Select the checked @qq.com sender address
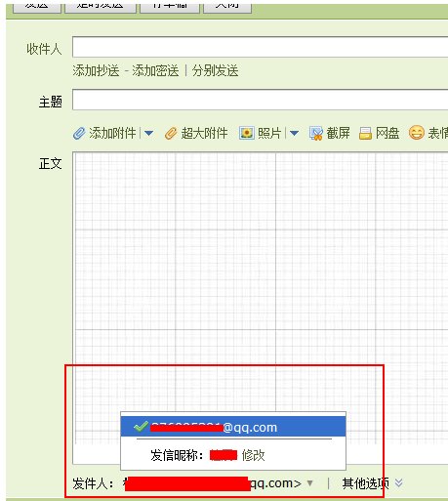Image resolution: width=448 pixels, height=501 pixels. 233,427
